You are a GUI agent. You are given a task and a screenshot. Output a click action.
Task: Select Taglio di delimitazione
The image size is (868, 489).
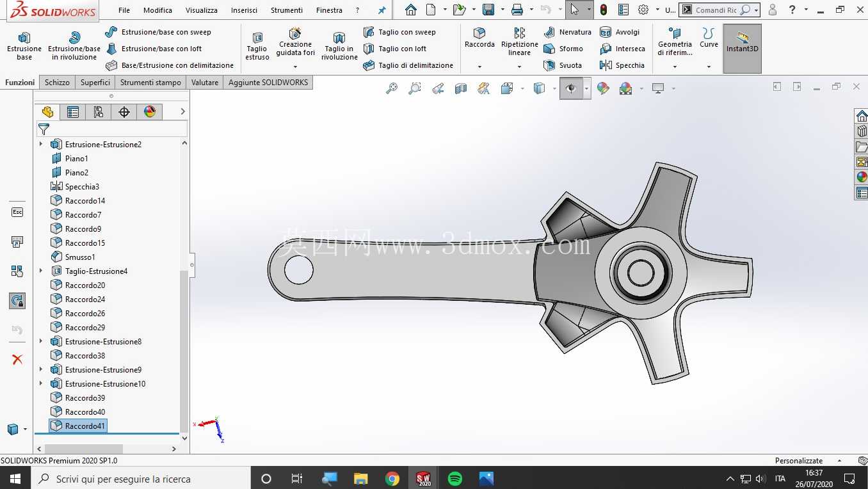click(x=408, y=65)
